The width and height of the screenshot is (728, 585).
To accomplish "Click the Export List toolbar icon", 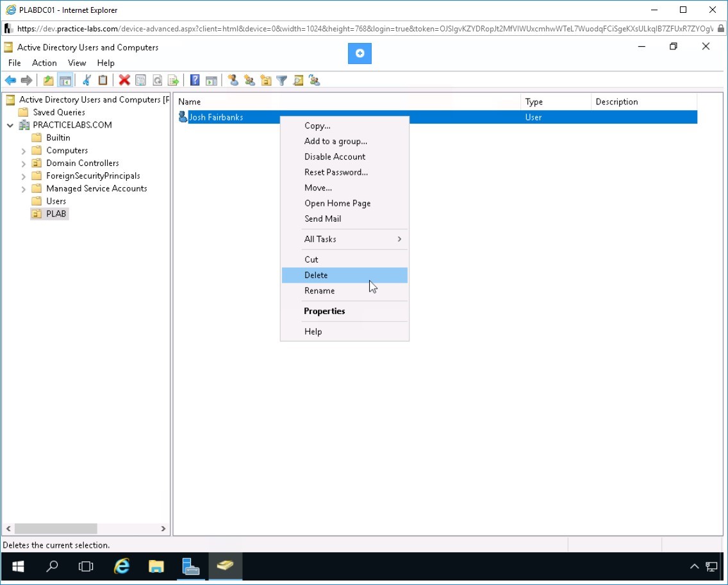I will [173, 80].
